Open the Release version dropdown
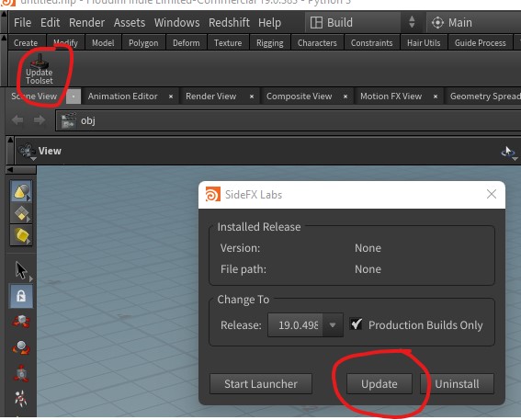Screen dimensions: 521x420 (x=333, y=325)
